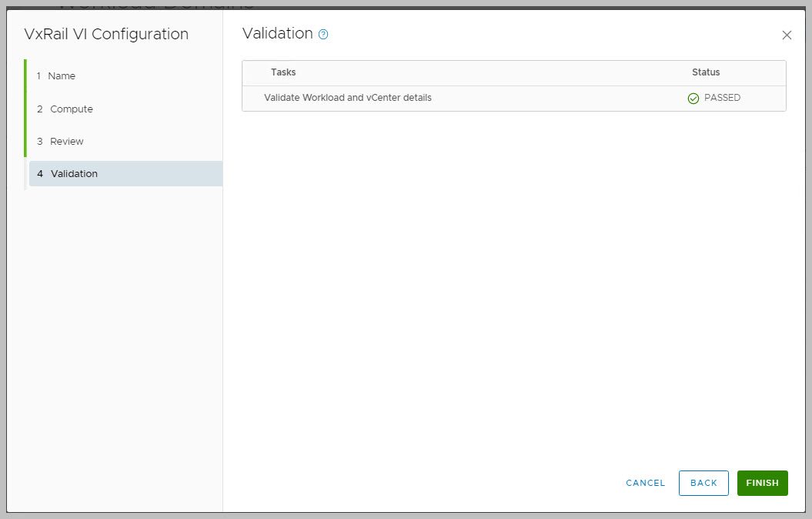The width and height of the screenshot is (812, 519).
Task: Click the help icon beside Validation heading
Action: point(323,35)
